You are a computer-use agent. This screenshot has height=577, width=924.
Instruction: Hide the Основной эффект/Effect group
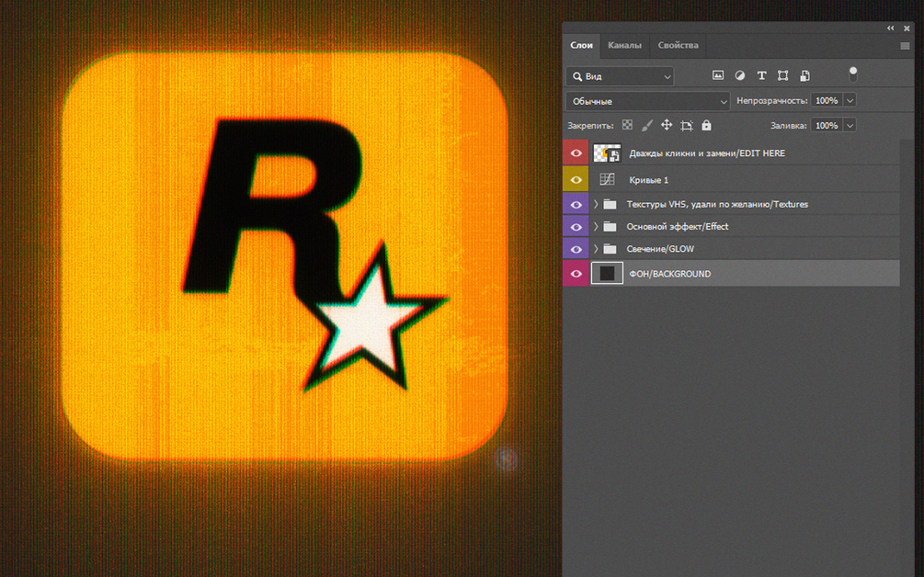576,226
